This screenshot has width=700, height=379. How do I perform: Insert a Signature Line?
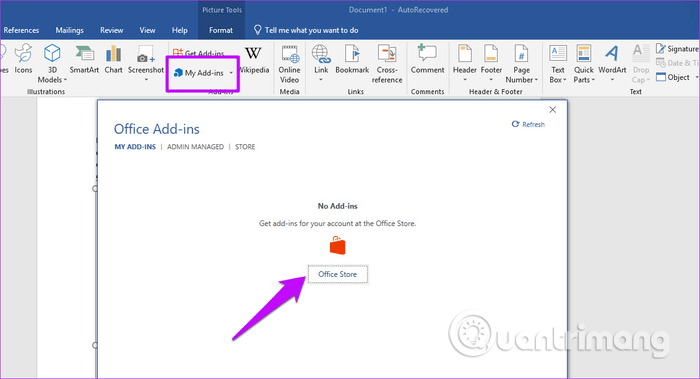677,49
